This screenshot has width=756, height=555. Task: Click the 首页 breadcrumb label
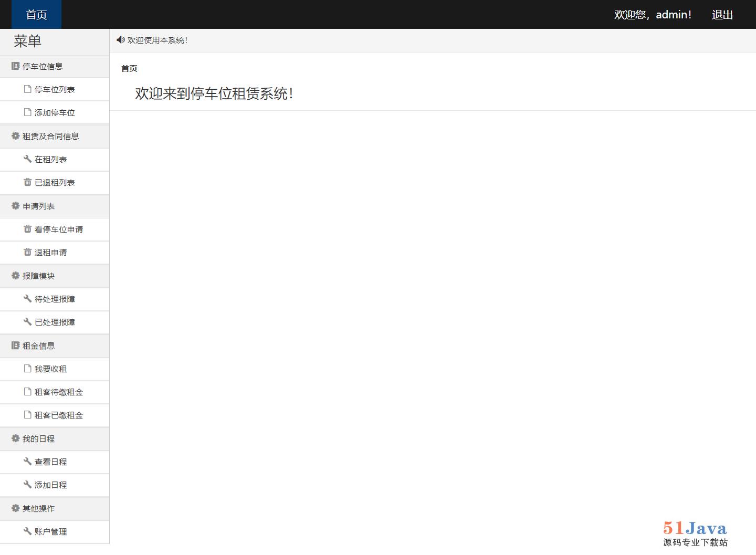coord(129,69)
